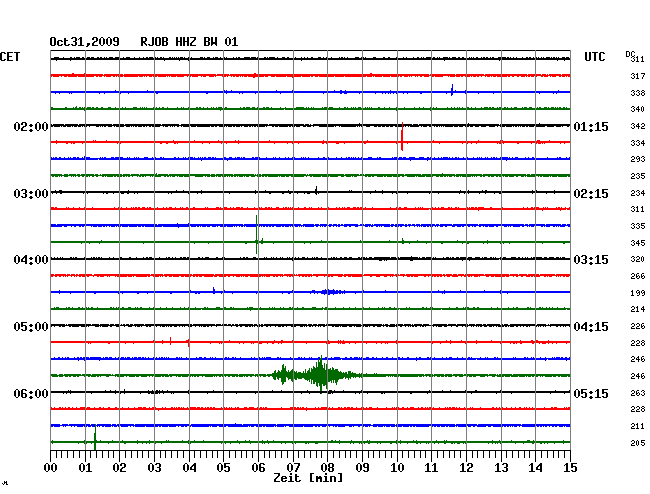Click the 05:00 CET time label

pyautogui.click(x=31, y=327)
